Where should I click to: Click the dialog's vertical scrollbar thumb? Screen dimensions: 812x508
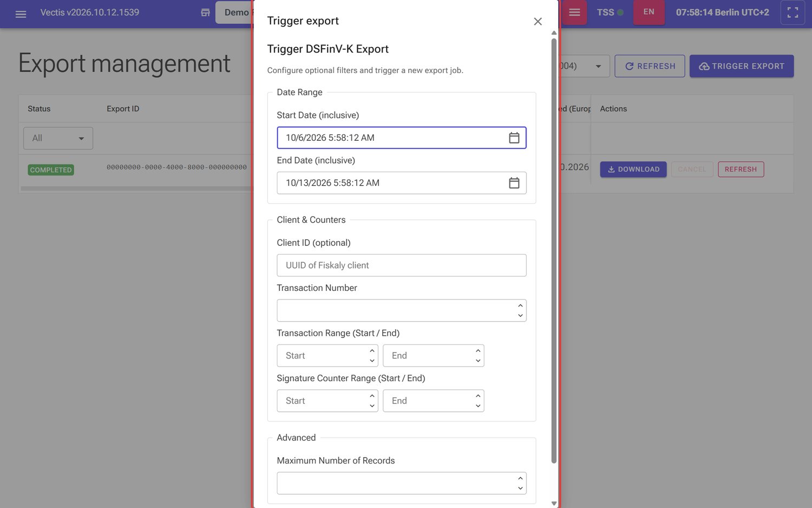(x=554, y=251)
